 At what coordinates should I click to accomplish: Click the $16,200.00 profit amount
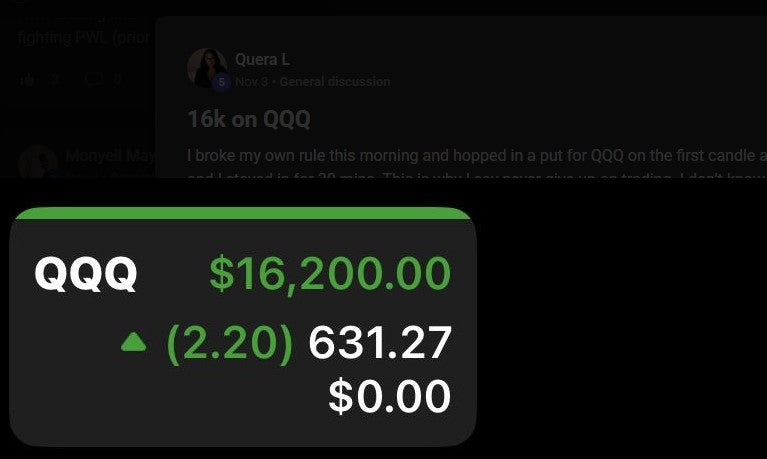tap(330, 273)
